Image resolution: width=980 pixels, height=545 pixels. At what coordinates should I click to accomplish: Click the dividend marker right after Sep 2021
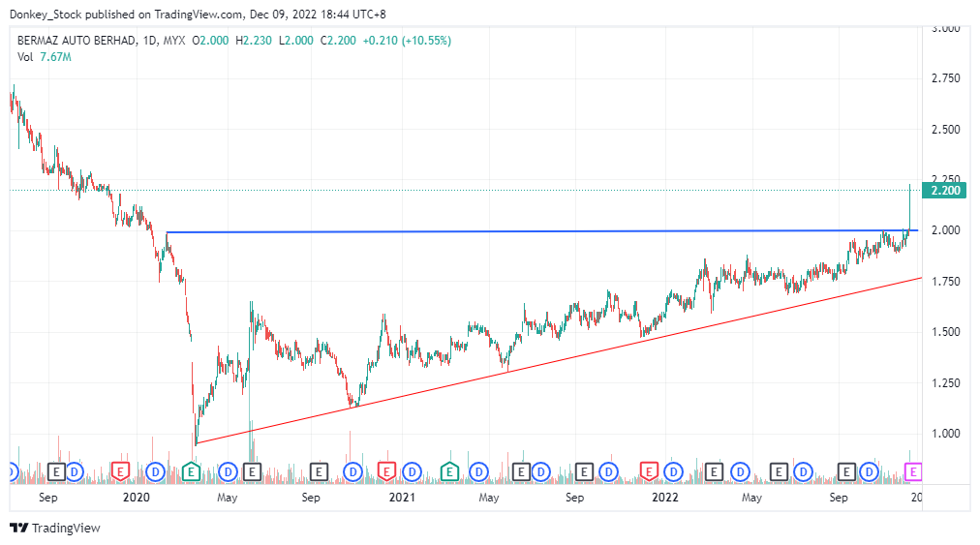[x=609, y=471]
